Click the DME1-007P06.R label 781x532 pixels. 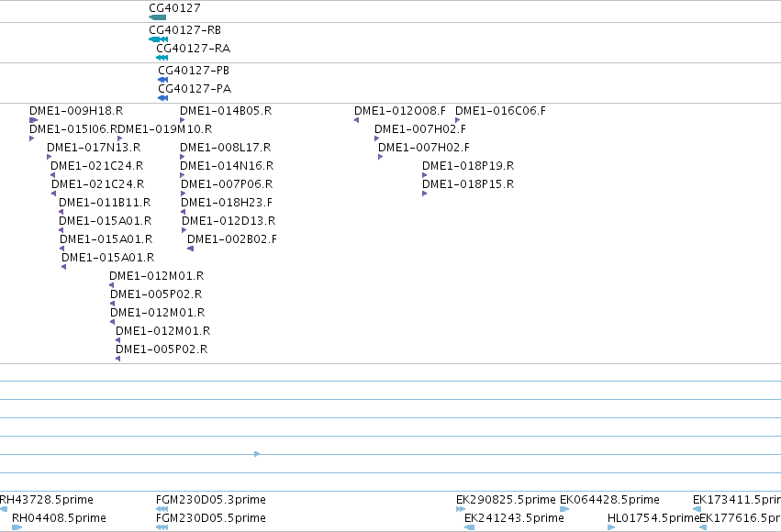click(227, 184)
